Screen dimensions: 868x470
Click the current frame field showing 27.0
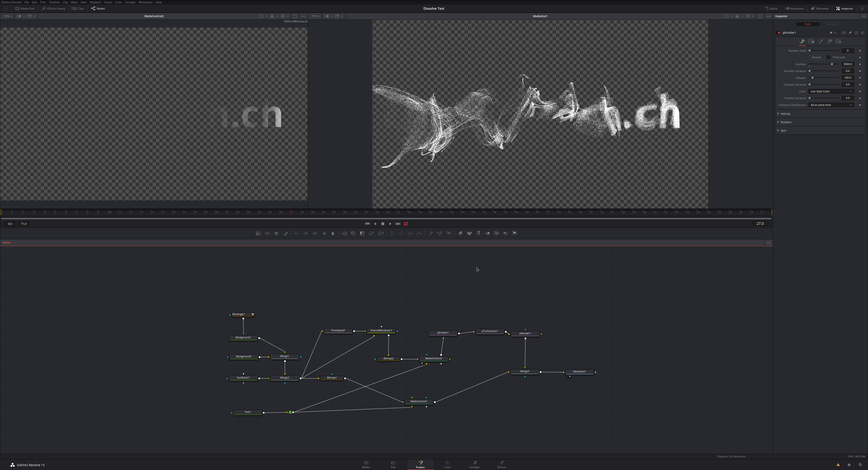click(x=760, y=223)
